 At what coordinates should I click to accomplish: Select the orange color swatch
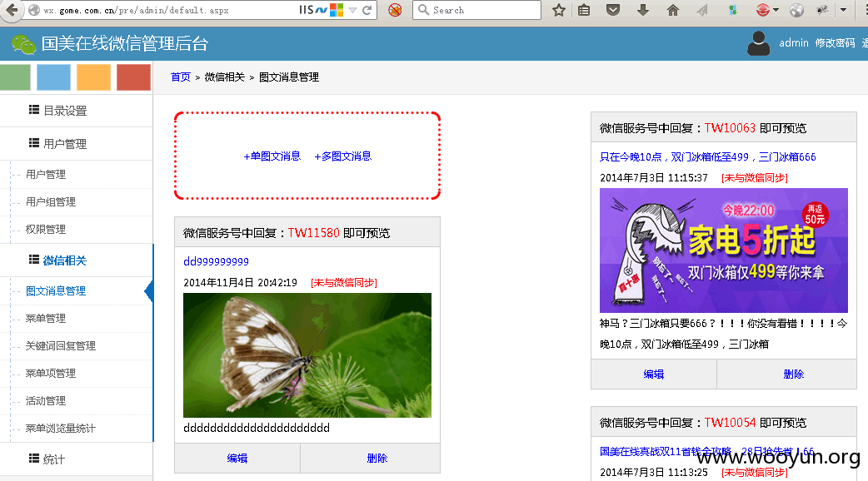coord(93,77)
